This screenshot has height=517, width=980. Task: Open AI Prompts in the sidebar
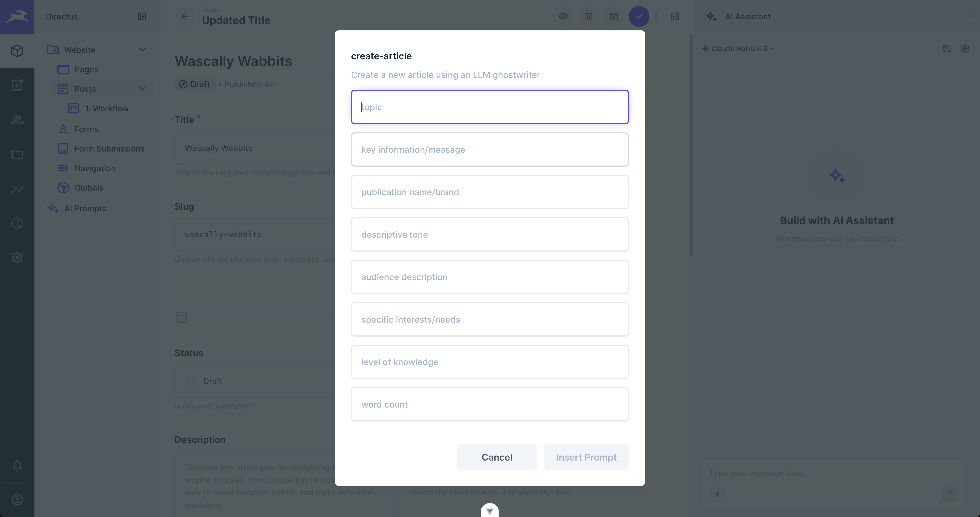[x=85, y=208]
